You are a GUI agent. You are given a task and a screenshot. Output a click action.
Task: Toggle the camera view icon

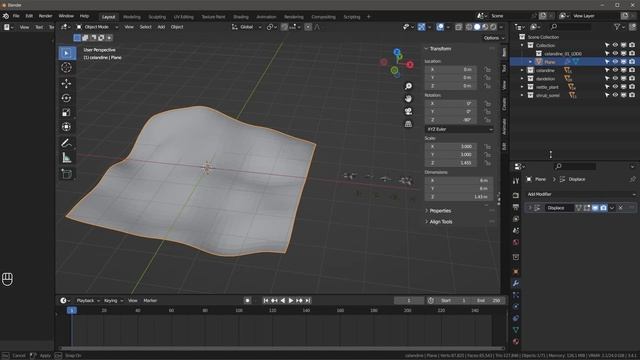click(x=408, y=111)
